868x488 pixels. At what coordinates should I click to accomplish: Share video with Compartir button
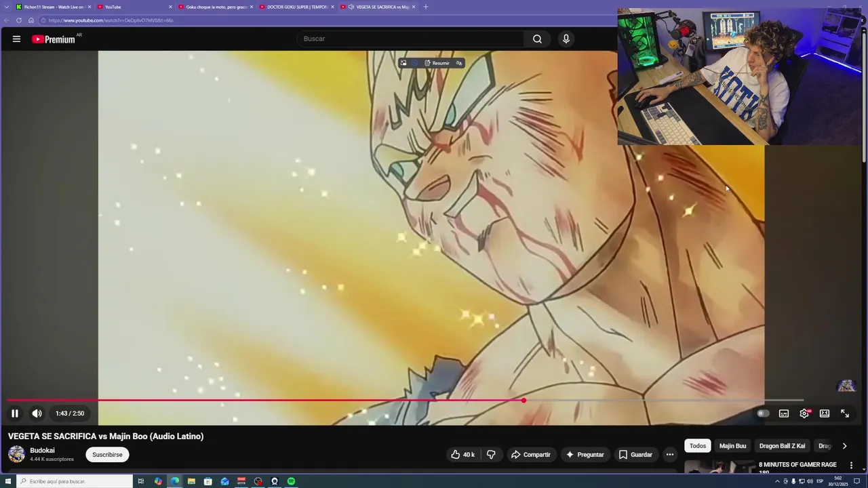(531, 455)
